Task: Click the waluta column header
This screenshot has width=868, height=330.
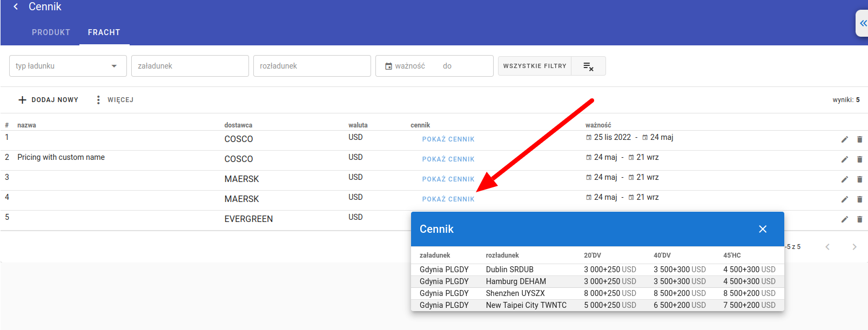Action: (x=358, y=125)
